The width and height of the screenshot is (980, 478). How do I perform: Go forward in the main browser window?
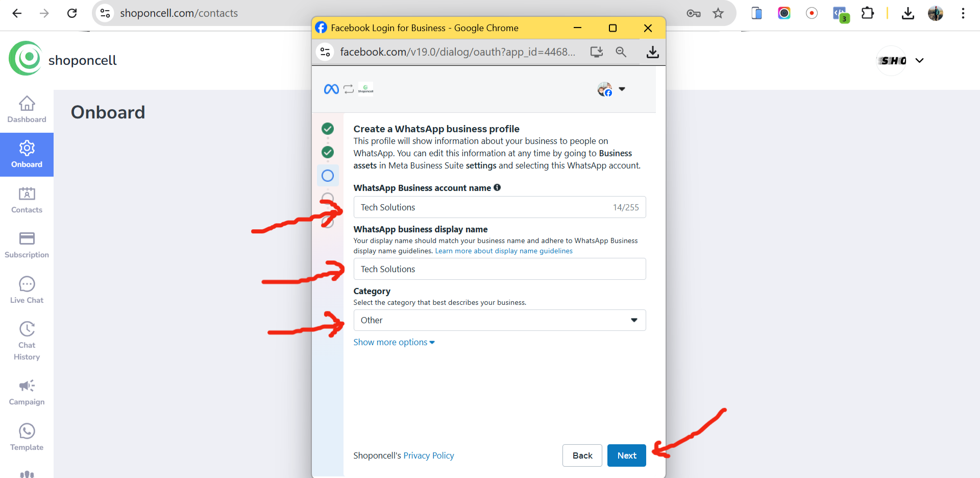pyautogui.click(x=44, y=13)
